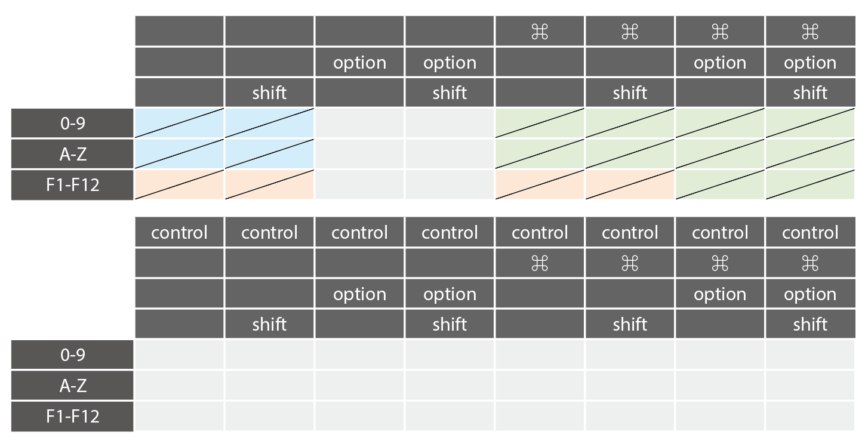This screenshot has width=868, height=444.
Task: Select the orange F1-F12 cell under ⌘-only column
Action: pos(540,184)
